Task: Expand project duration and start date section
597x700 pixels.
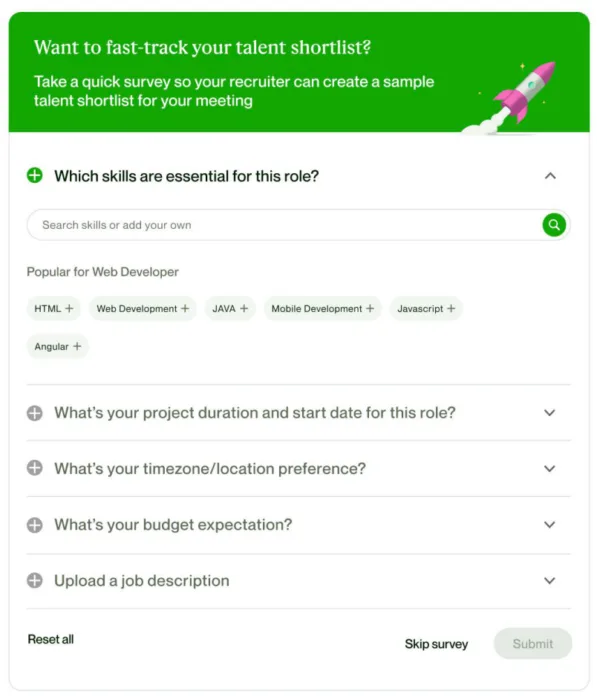Action: (550, 412)
